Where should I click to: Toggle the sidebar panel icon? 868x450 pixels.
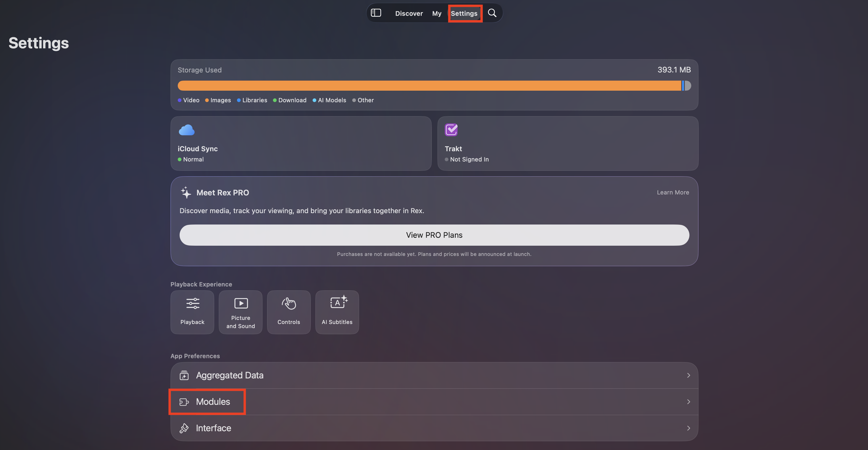(x=376, y=13)
